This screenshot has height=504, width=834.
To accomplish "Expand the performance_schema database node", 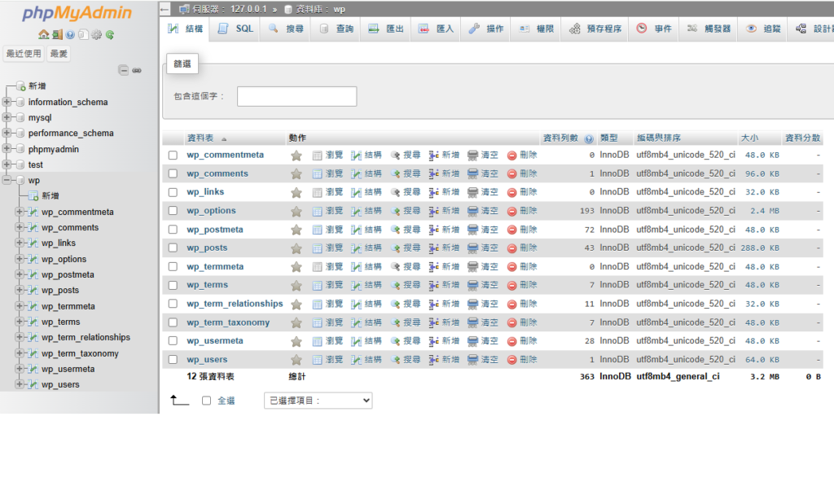I will point(7,133).
